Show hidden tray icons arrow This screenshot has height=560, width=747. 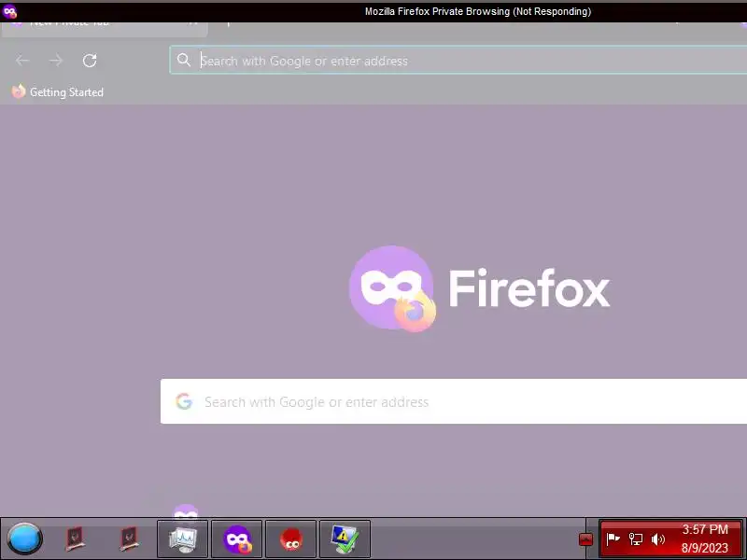585,539
